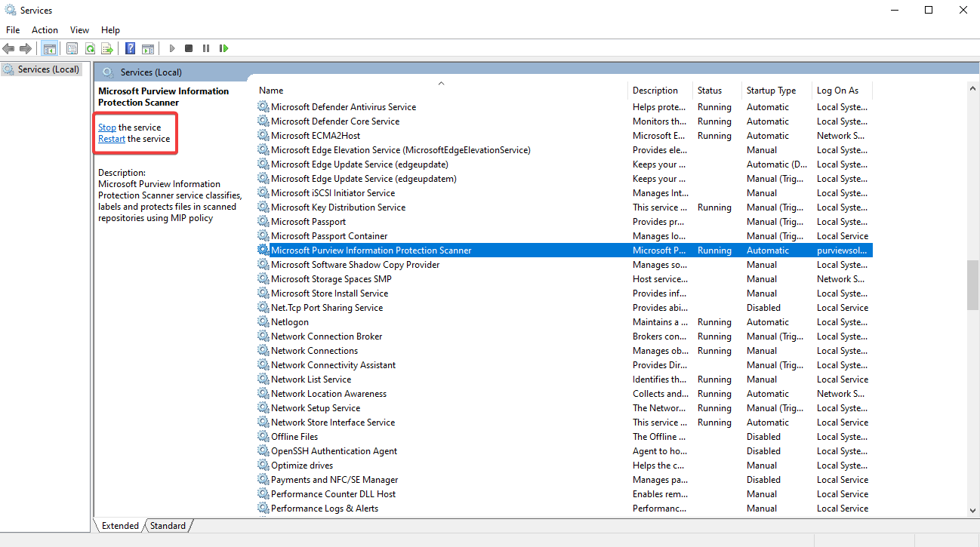Click the gear icon beside Network Connections
Screen dimensions: 980x547
pyautogui.click(x=263, y=351)
